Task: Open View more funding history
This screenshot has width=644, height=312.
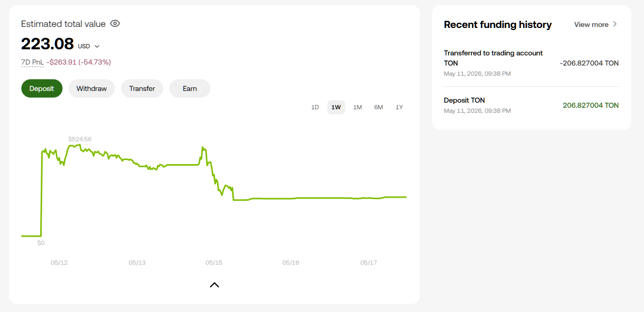Action: pos(596,24)
